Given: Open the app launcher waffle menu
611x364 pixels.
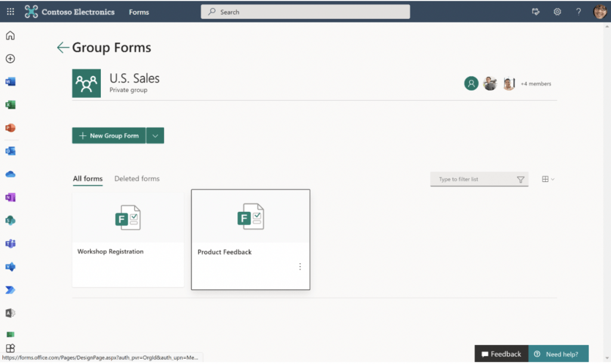Looking at the screenshot, I should pyautogui.click(x=11, y=12).
